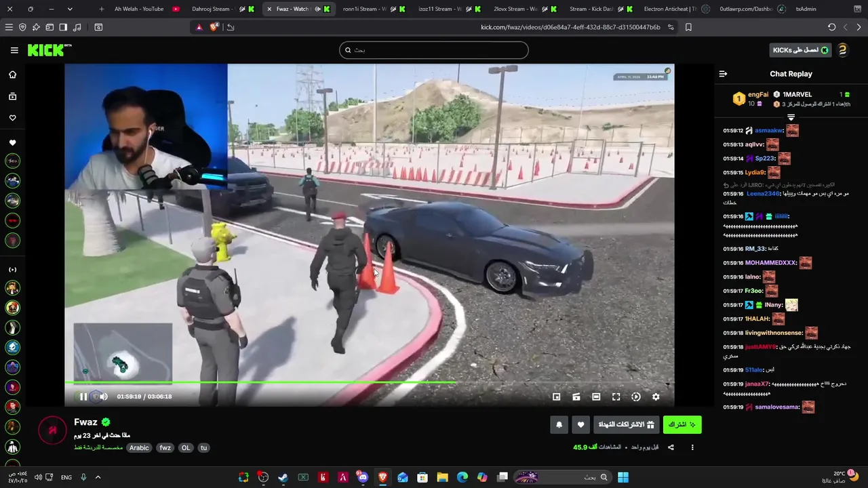Screen dimensions: 868x488
Task: Open the Gift Subscriptions button
Action: coord(627,424)
